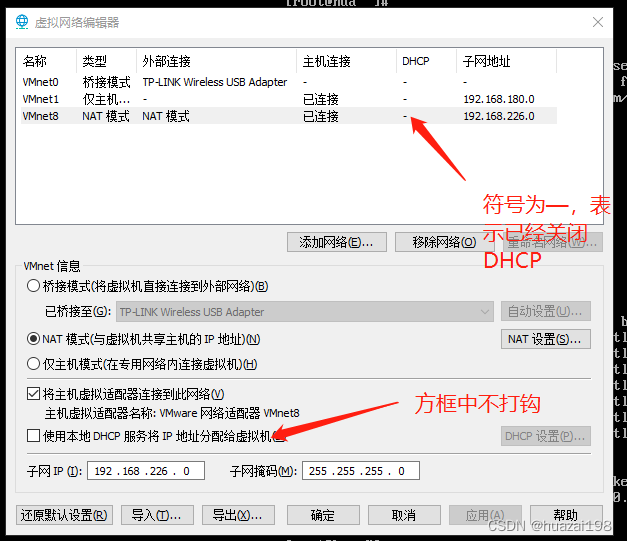Viewport: 627px width, 541px height.
Task: Click TP-LINK Wireless USB Adapter in VMnet0 row
Action: tap(215, 82)
